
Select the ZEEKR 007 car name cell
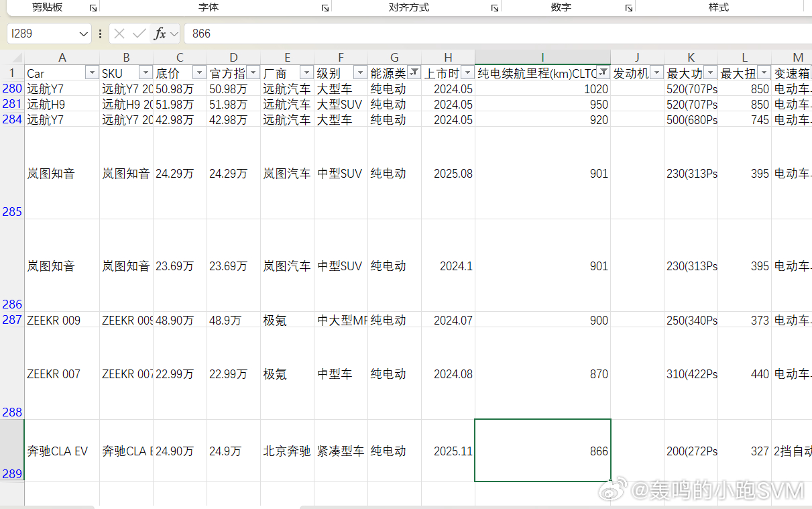point(62,374)
